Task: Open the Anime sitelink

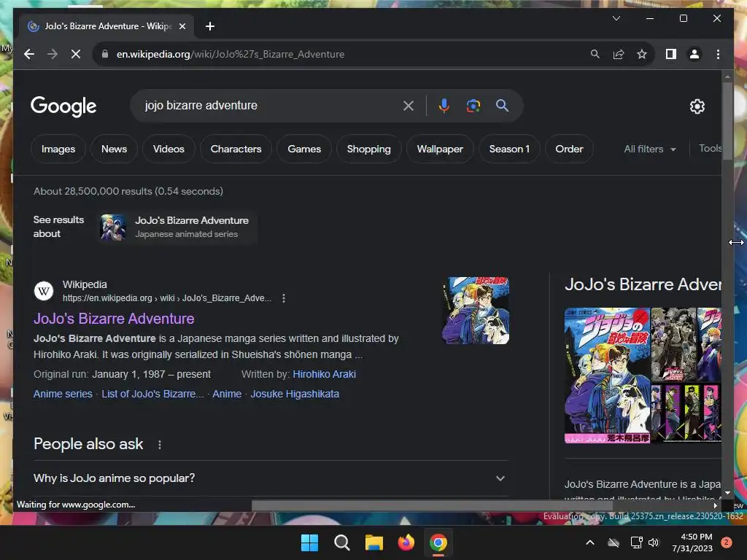Action: (x=227, y=394)
